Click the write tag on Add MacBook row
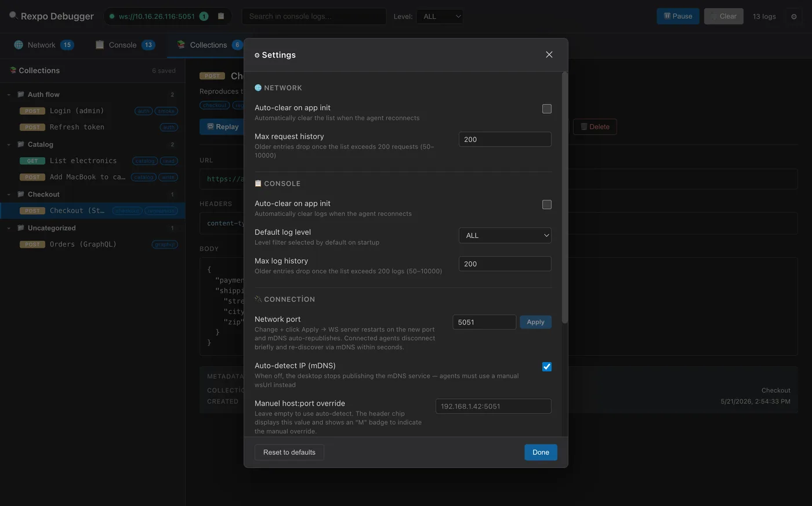 [x=168, y=177]
